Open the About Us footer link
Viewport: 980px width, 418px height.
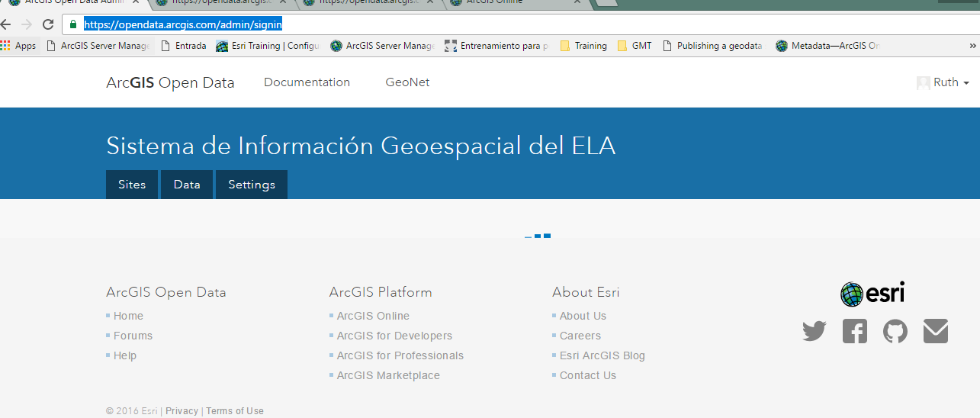pos(583,316)
